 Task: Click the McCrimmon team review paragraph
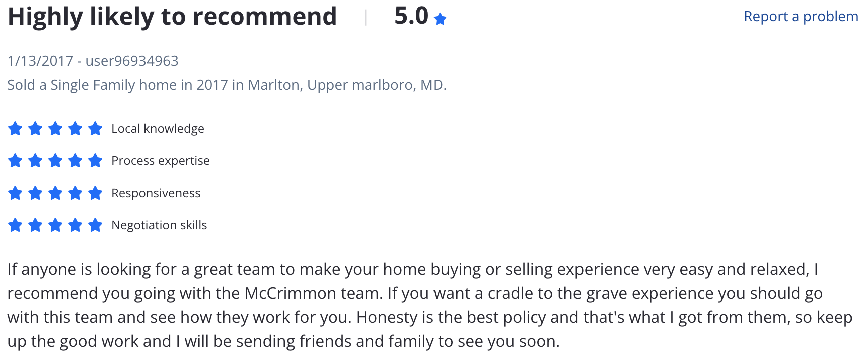click(x=430, y=305)
